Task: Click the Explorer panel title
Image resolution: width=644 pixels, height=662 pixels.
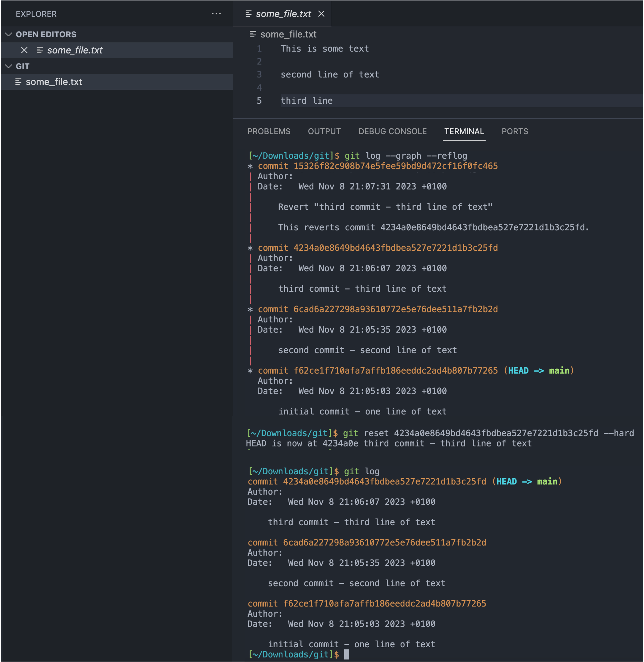Action: coord(36,14)
